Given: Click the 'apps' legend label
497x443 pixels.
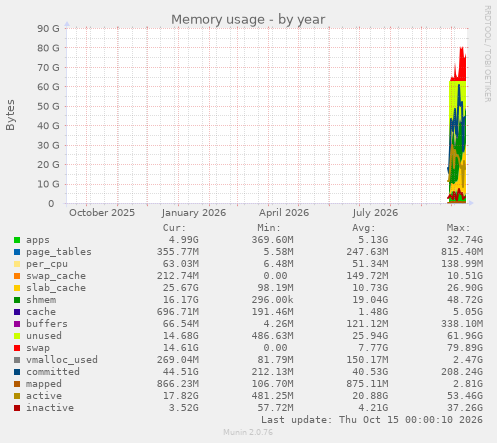Looking at the screenshot, I should click(38, 240).
